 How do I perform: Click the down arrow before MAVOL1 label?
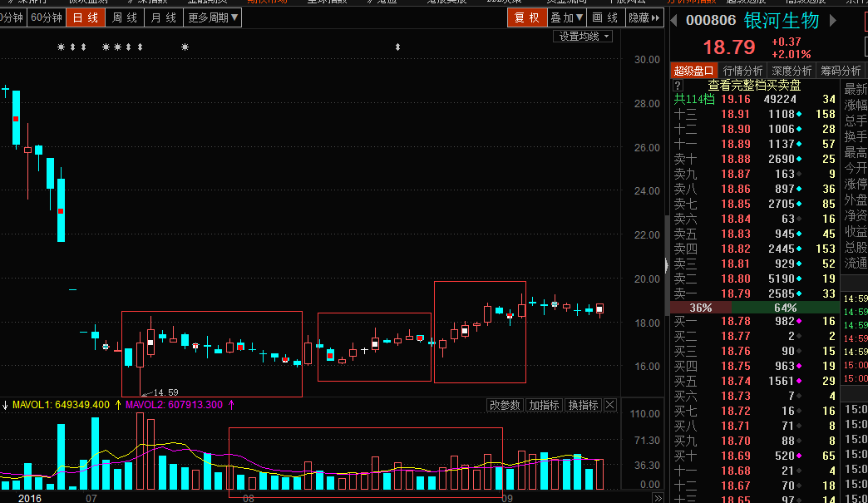coord(5,405)
